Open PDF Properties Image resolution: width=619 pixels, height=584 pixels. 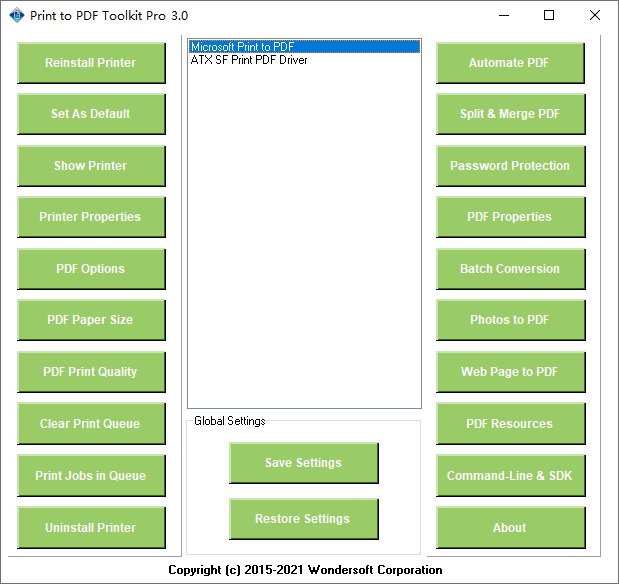(510, 217)
